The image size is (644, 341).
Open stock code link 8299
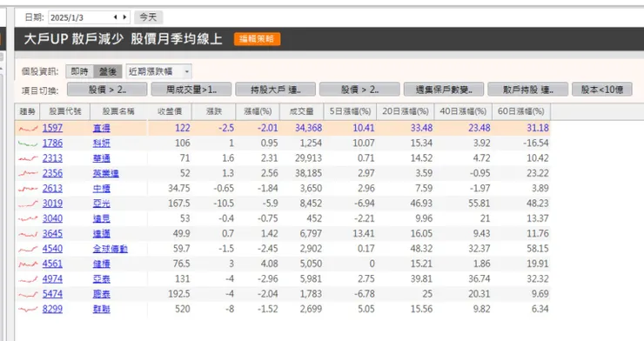pos(52,309)
